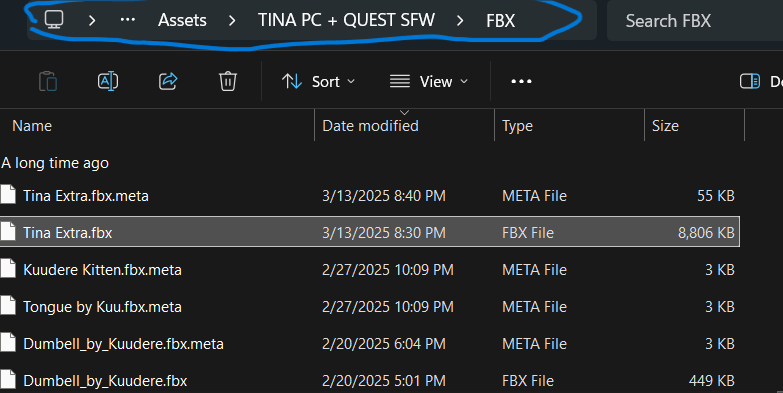Click the Delete trash icon
The width and height of the screenshot is (783, 393).
tap(228, 81)
